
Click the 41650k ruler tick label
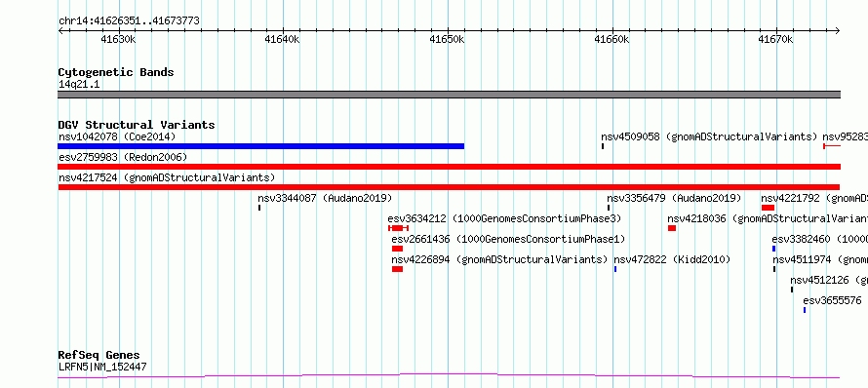point(448,40)
